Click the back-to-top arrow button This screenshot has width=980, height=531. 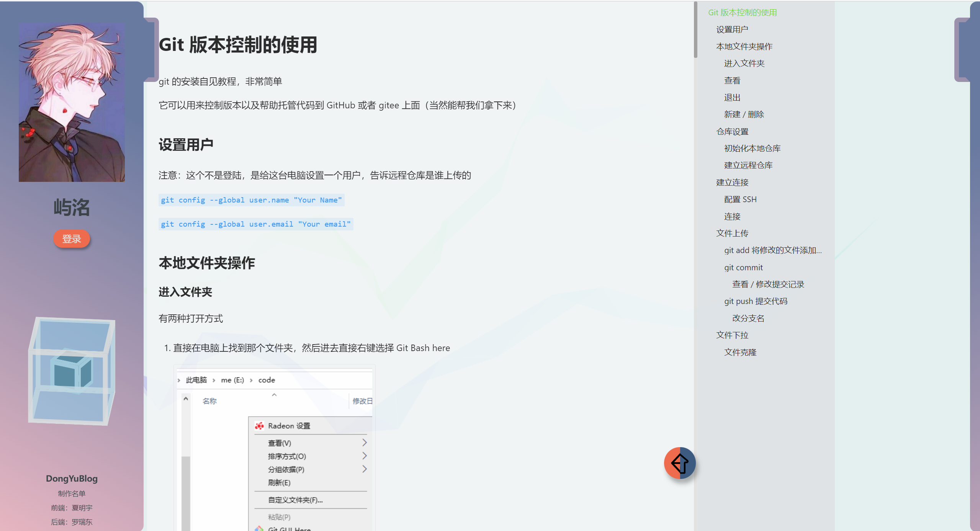[x=680, y=463]
